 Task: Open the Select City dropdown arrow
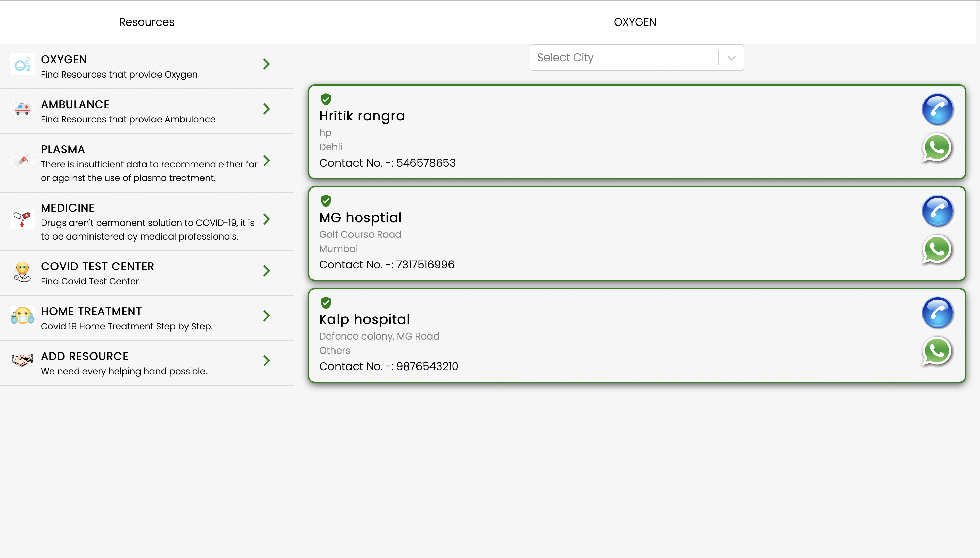pos(731,58)
